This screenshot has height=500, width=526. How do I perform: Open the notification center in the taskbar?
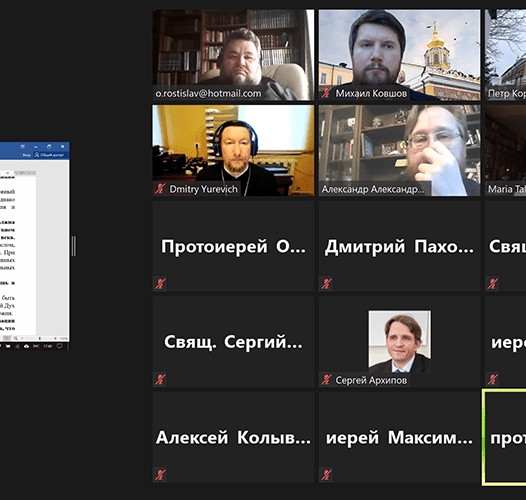59,346
